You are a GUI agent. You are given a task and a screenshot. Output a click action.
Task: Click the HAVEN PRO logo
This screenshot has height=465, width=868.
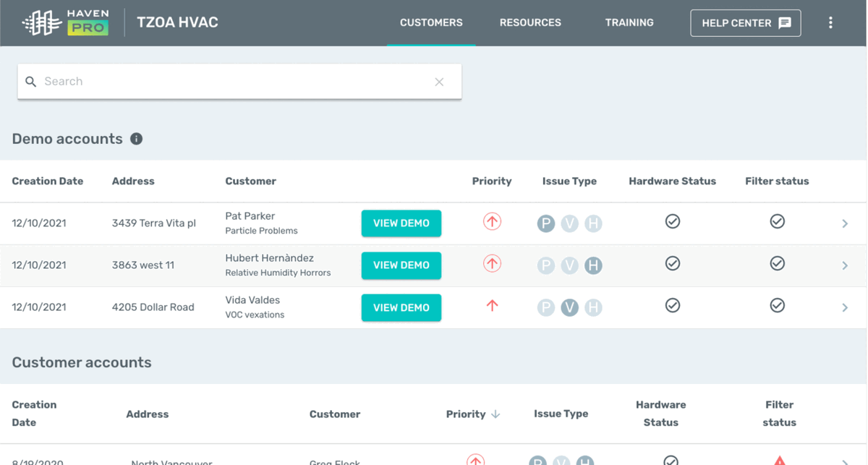(x=66, y=23)
